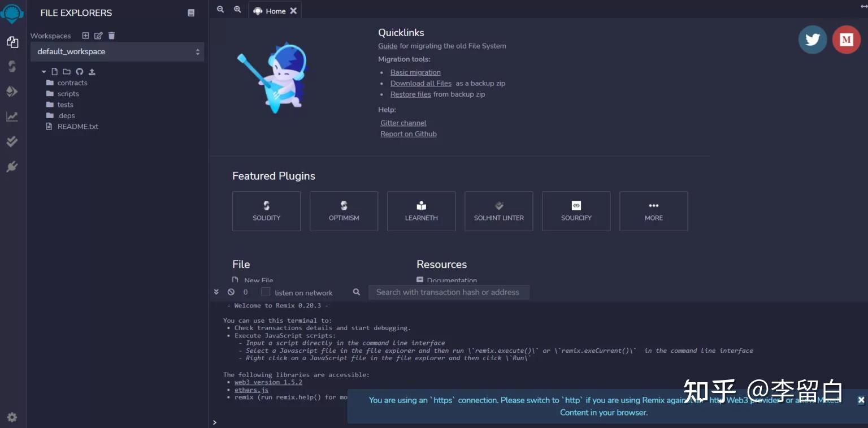
Task: Expand the terminal panel with the chevron
Action: [x=216, y=292]
